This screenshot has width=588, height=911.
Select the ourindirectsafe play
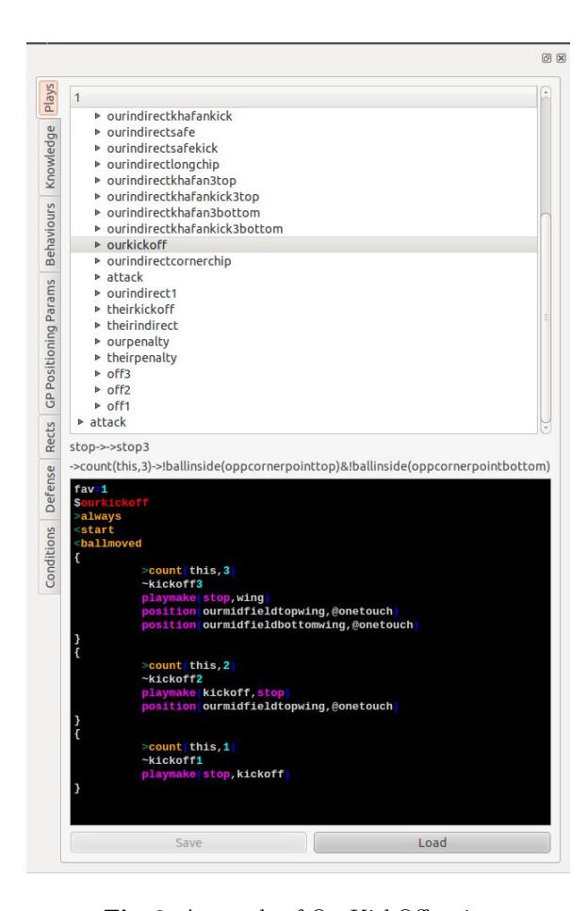click(151, 132)
